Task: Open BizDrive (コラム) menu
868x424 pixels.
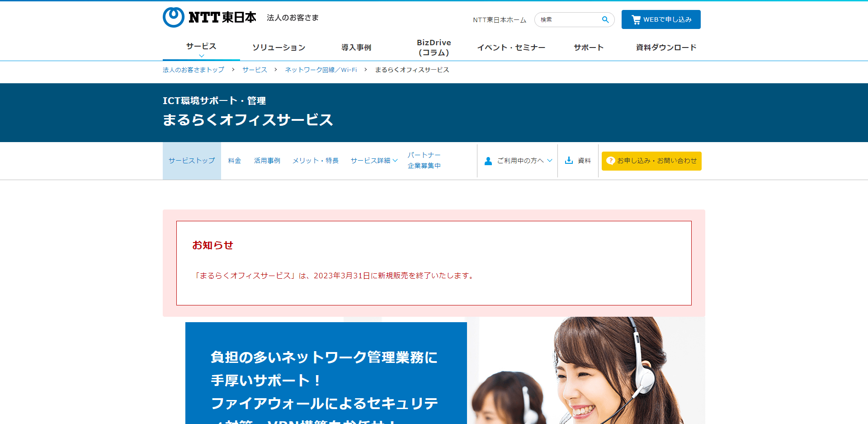Action: [434, 48]
